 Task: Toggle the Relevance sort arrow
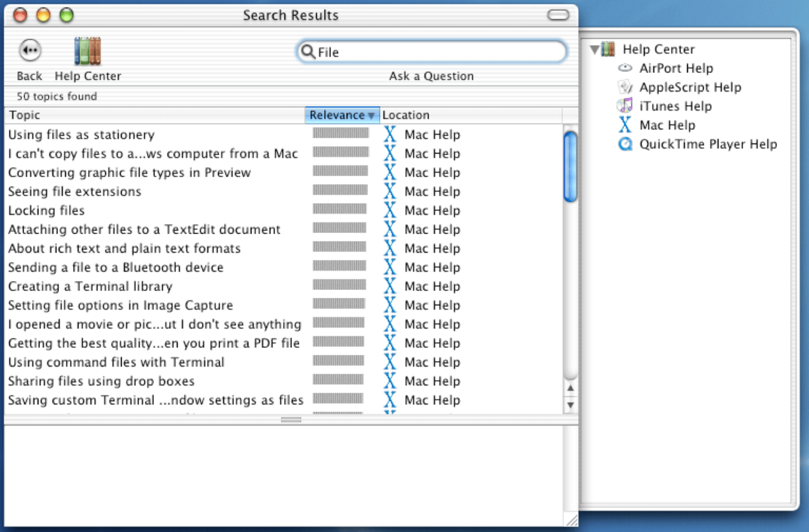[x=371, y=115]
